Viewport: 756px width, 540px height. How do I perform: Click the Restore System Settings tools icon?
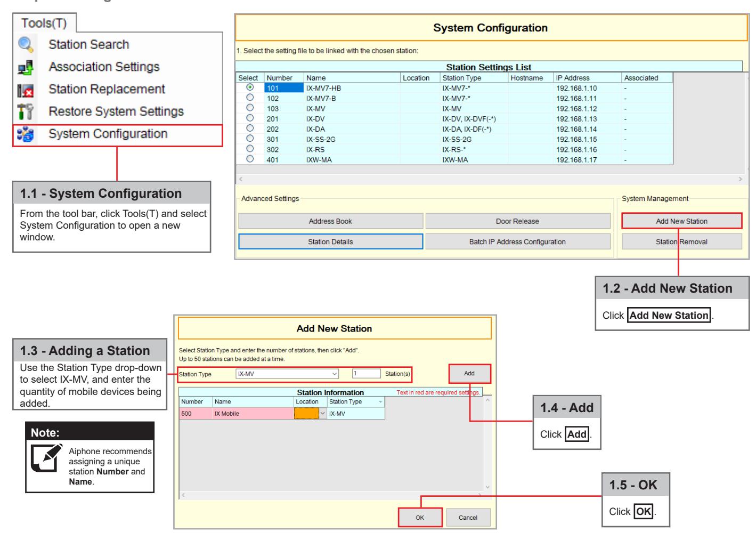point(26,112)
